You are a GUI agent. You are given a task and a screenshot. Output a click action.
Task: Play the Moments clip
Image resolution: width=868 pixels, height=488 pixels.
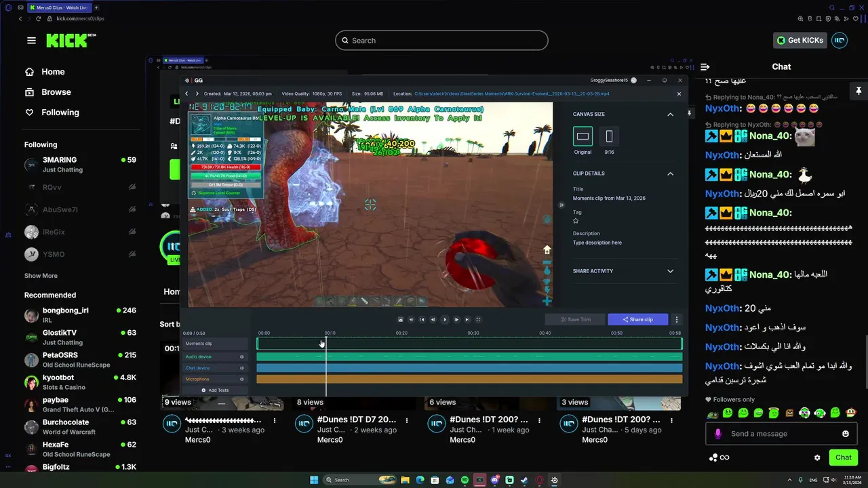[x=445, y=319]
